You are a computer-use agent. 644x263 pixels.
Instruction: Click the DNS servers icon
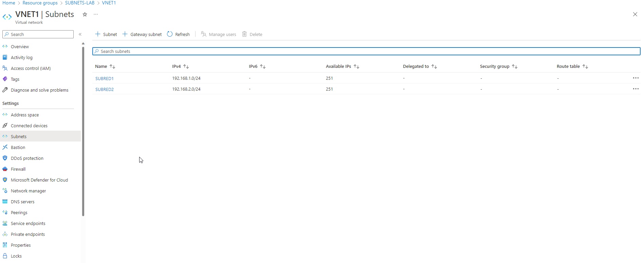click(x=5, y=202)
